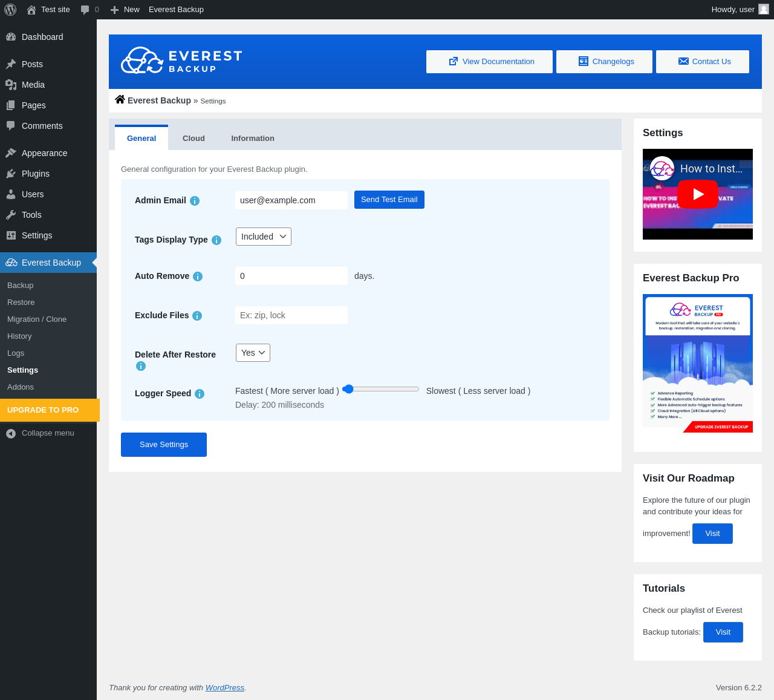Click the comments bubble icon in admin bar

click(85, 10)
